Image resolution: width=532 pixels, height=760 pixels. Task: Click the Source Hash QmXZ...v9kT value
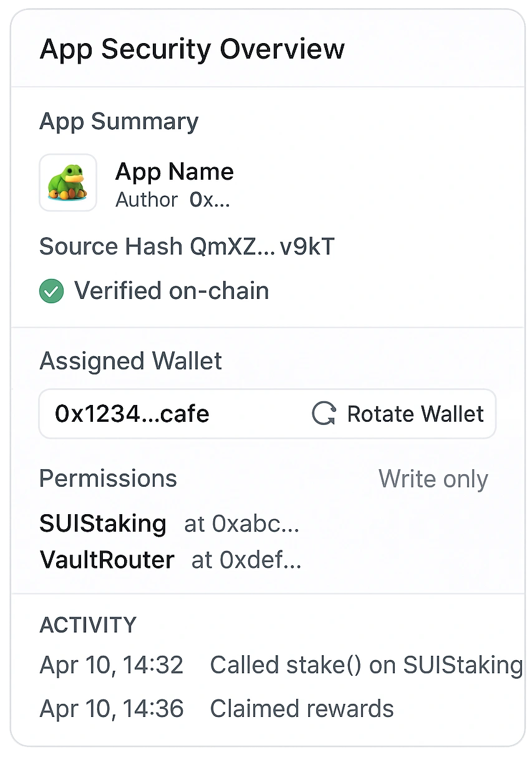tap(262, 247)
